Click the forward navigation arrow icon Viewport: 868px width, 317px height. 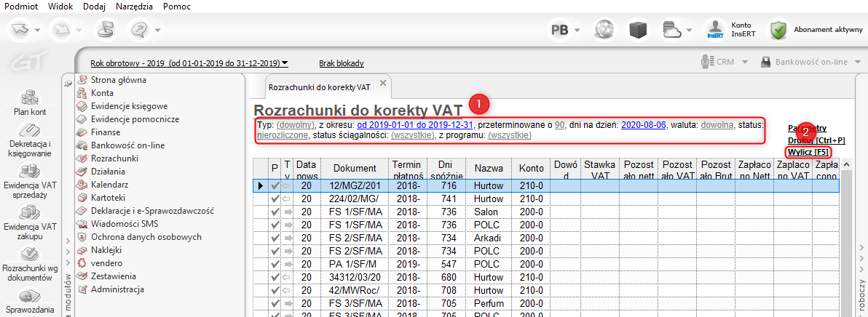pyautogui.click(x=60, y=29)
